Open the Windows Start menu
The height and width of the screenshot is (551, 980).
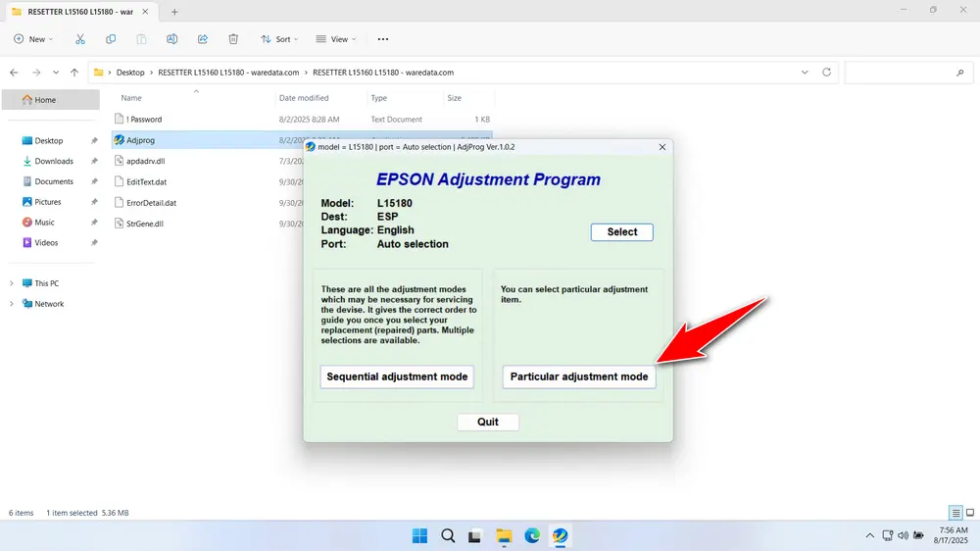coord(420,536)
